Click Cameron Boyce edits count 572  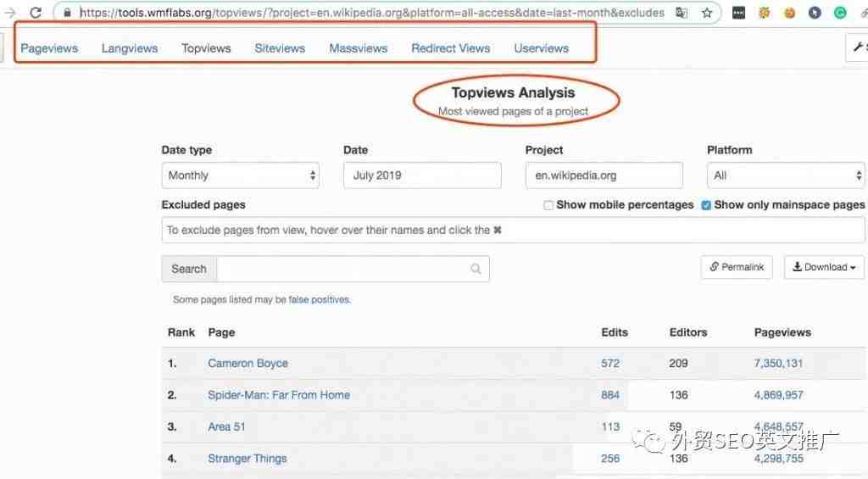pyautogui.click(x=610, y=363)
